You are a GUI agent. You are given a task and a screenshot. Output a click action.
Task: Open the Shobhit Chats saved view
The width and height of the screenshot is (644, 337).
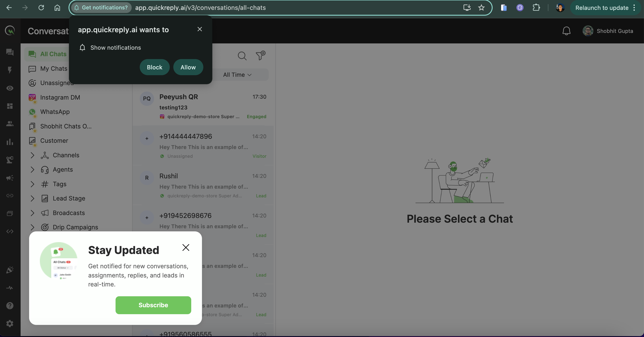tap(60, 126)
